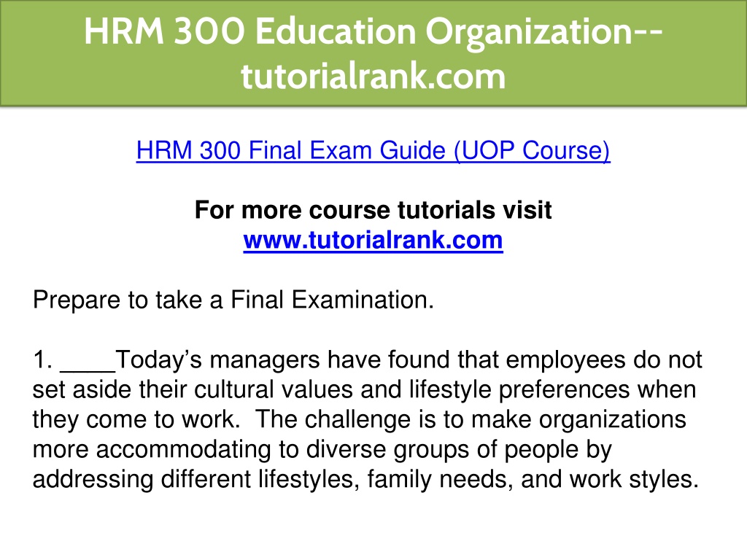The width and height of the screenshot is (747, 560).
Task: Visit the www.tutorialrank.com hyperlink
Action: coord(373,240)
